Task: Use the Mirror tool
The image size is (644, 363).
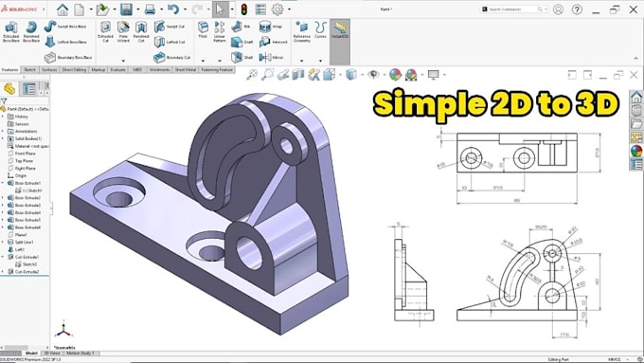Action: [271, 57]
